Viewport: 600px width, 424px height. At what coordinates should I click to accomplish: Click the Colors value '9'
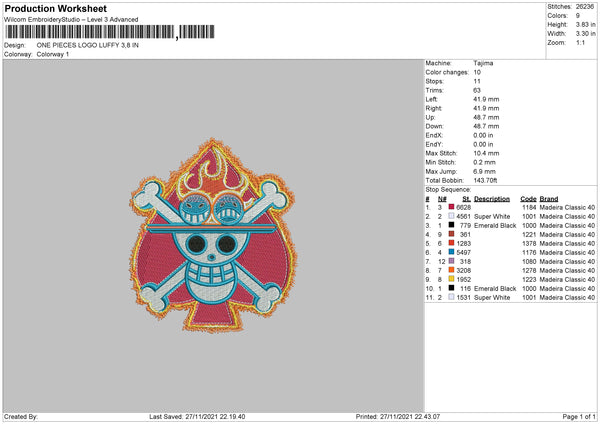(x=578, y=16)
